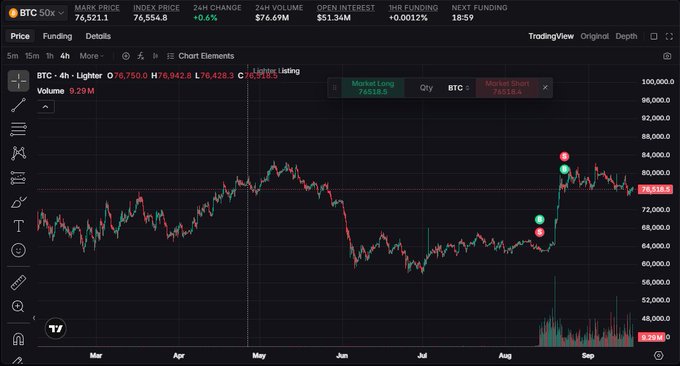Select the Original chart view
680x366 pixels.
[x=595, y=36]
